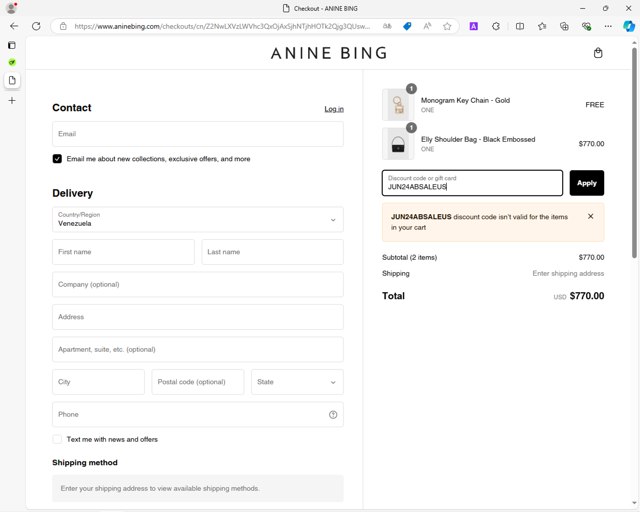Focus the Apartment, suite field
This screenshot has width=640, height=512.
[x=198, y=349]
